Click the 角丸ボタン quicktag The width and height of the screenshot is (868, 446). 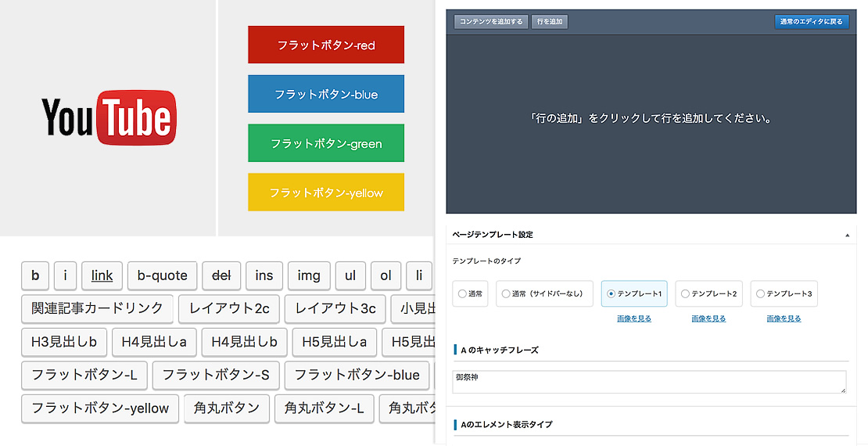tap(227, 408)
